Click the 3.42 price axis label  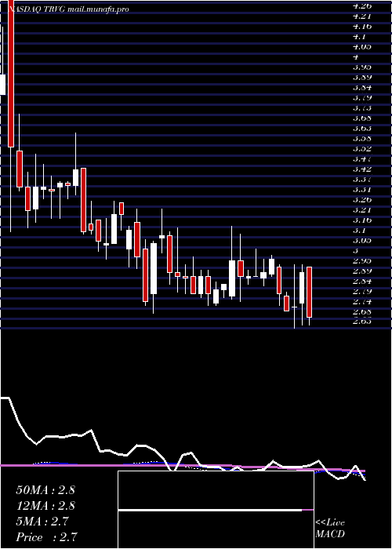362,169
